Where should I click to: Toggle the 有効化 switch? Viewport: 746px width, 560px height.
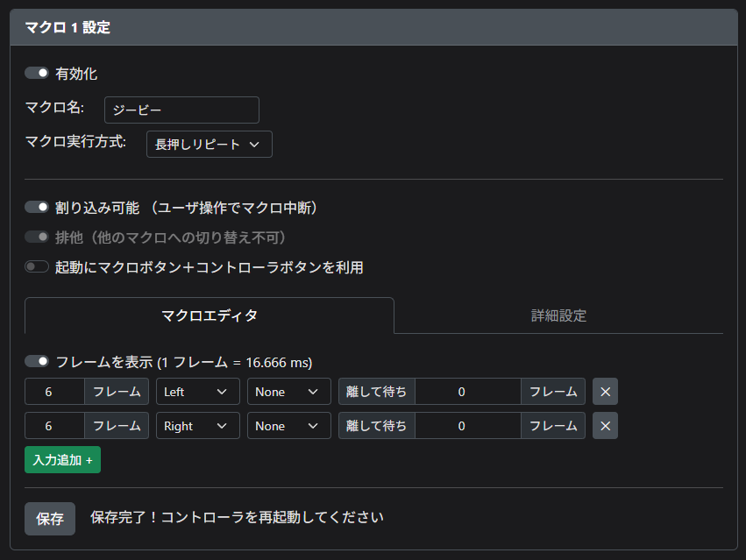click(37, 73)
